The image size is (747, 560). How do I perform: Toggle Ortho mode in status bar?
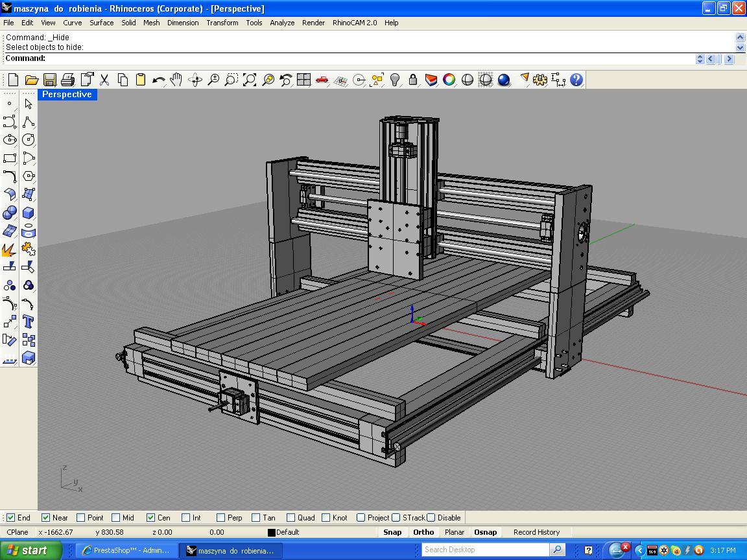click(423, 532)
